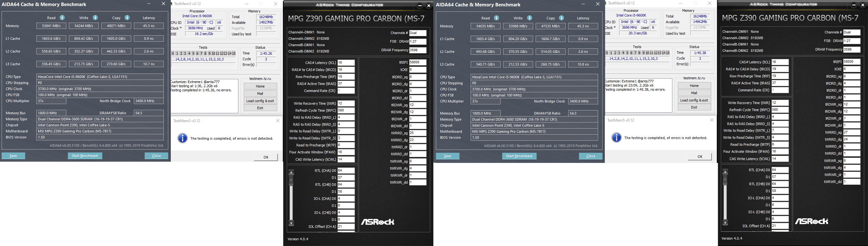
Task: Select the tWTR_S field containing 3
Action: (x=346, y=138)
